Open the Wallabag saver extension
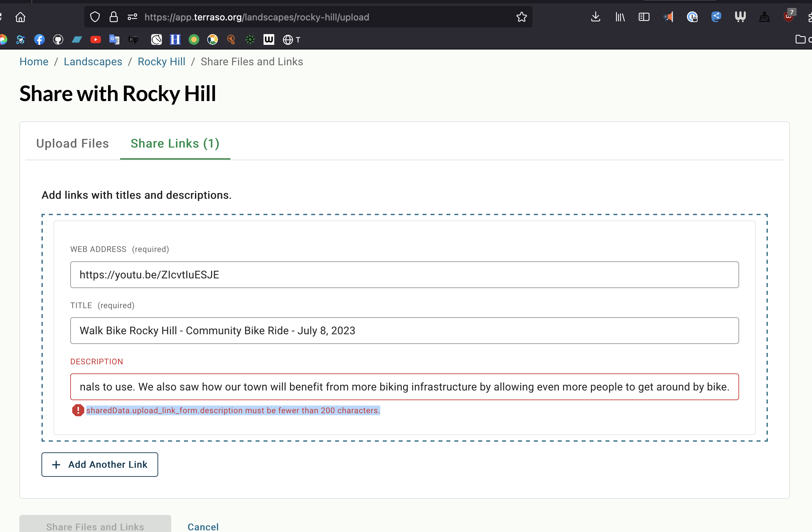The width and height of the screenshot is (812, 532). point(740,17)
